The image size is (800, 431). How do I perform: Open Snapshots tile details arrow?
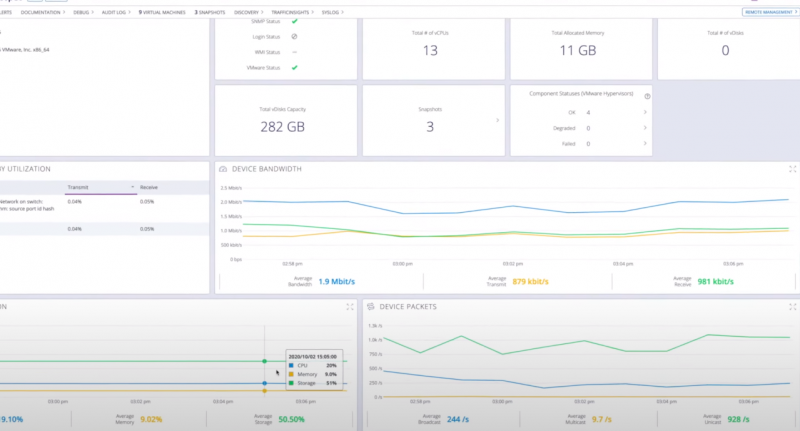click(x=498, y=120)
